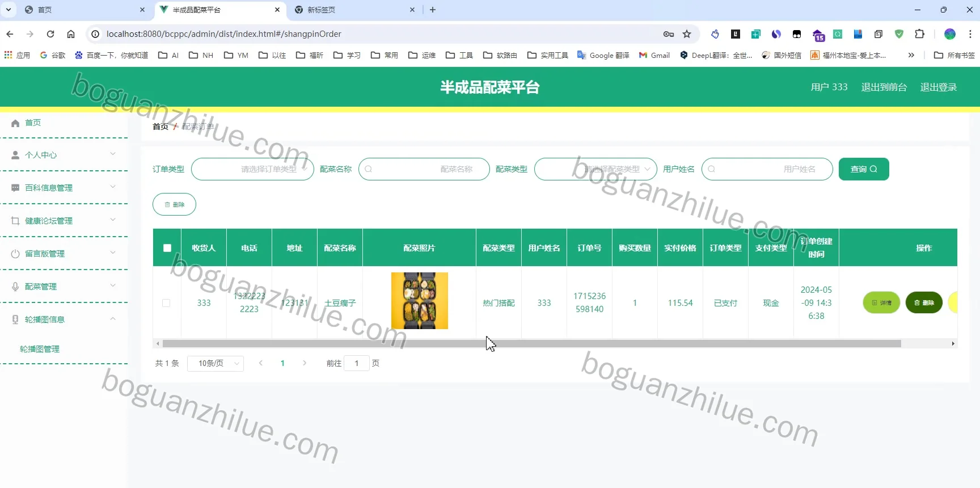Click the phone icon beside 轮播图信息
The image size is (980, 488).
pos(15,319)
